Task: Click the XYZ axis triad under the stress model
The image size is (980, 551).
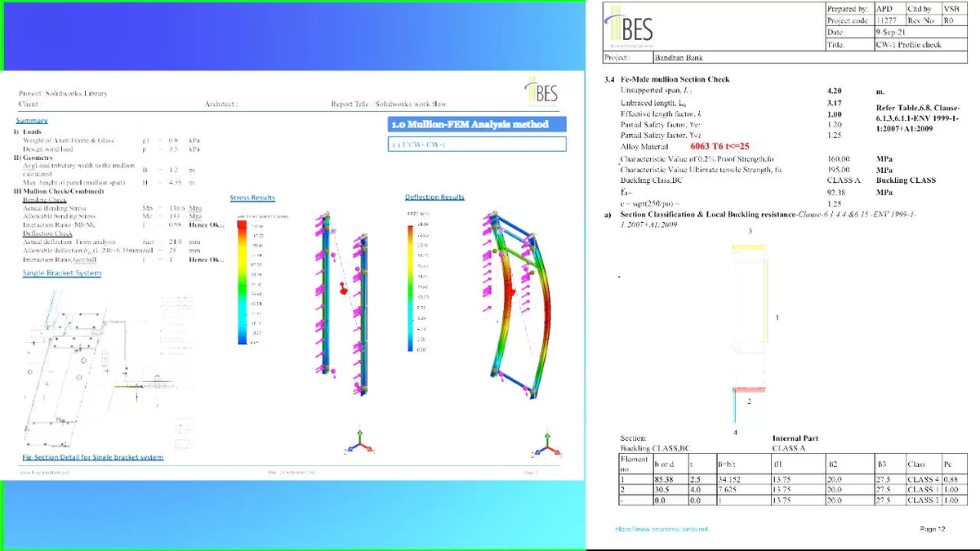Action: click(356, 444)
